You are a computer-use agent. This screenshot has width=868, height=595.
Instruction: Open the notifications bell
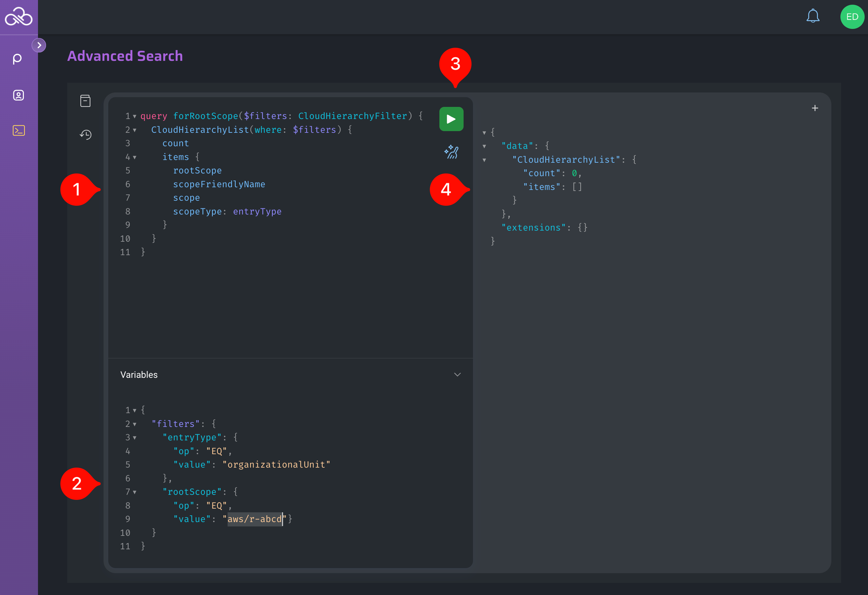(813, 16)
